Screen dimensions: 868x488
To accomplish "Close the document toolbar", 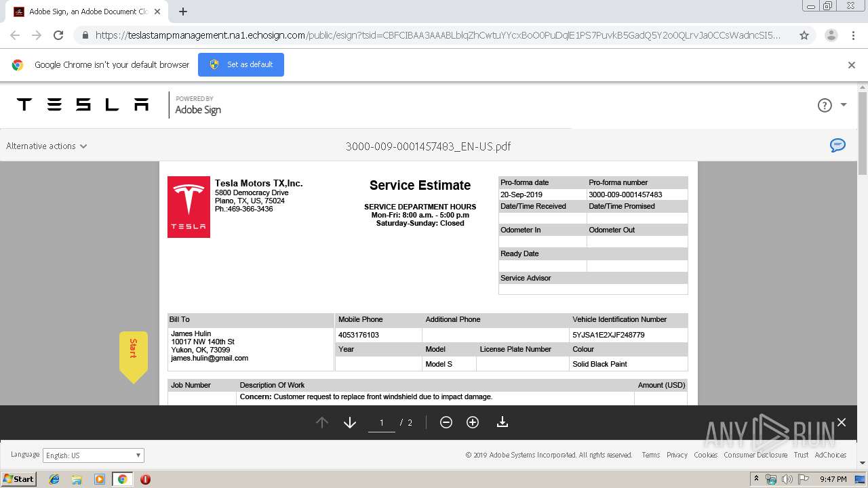I will pos(842,422).
